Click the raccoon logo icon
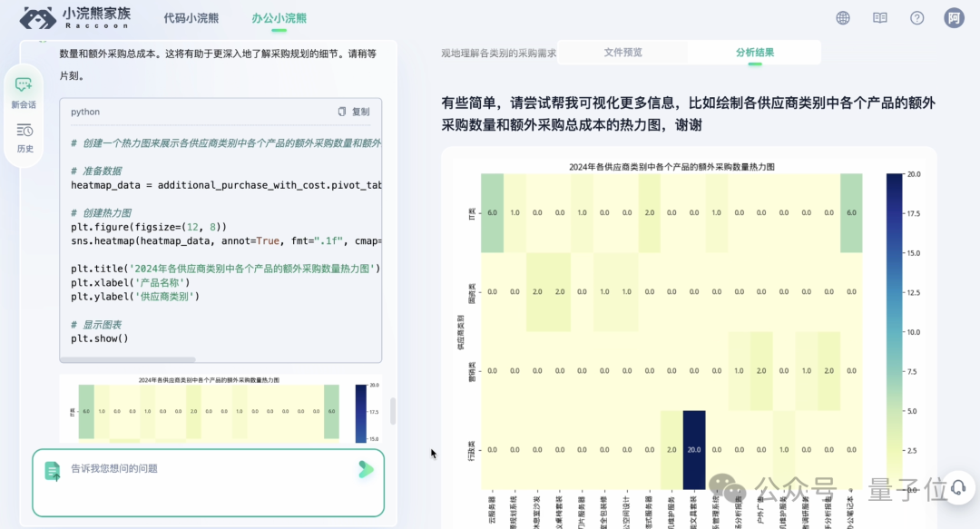980x529 pixels. point(37,18)
